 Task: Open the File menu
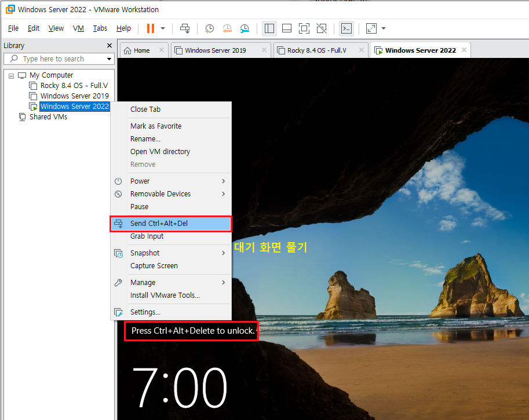click(x=13, y=28)
